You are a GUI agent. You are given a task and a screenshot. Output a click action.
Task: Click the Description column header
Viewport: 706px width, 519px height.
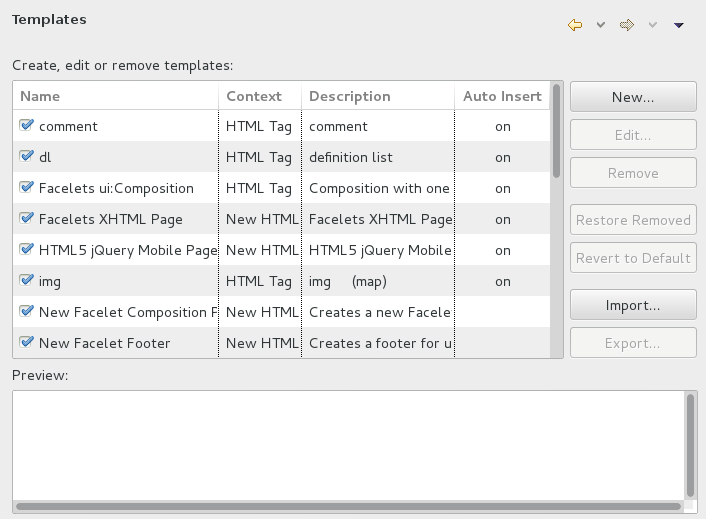378,96
